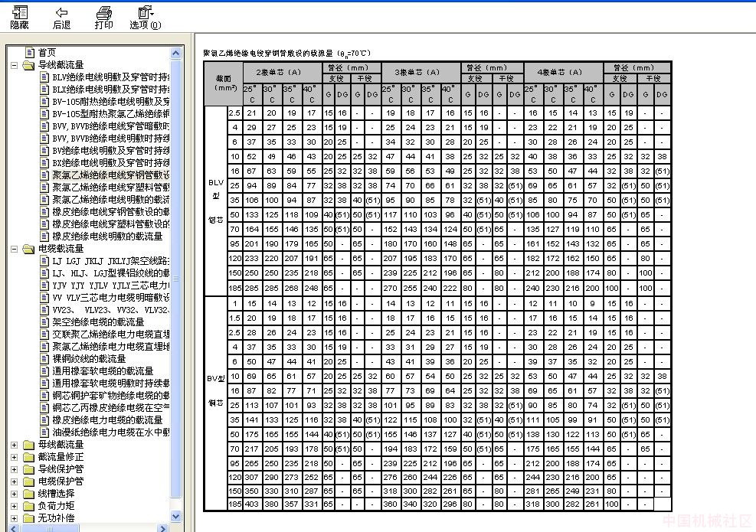Open topic 裸铜绞线的载流量
756x532 pixels.
[89, 359]
